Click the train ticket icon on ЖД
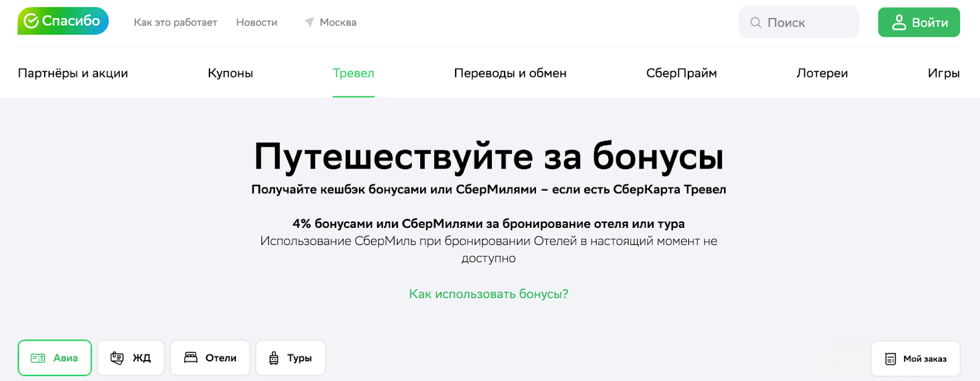Viewport: 980px width, 381px height. coord(117,358)
